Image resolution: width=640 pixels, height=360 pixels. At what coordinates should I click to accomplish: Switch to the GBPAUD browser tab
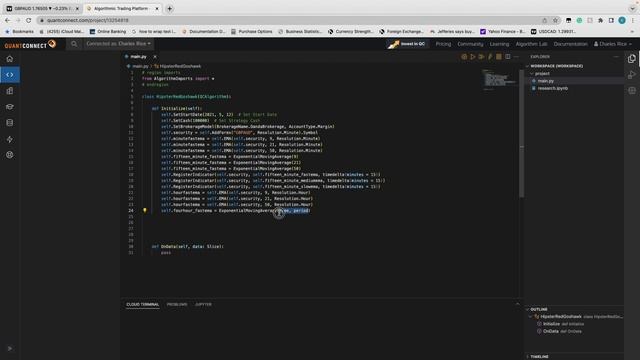41,8
